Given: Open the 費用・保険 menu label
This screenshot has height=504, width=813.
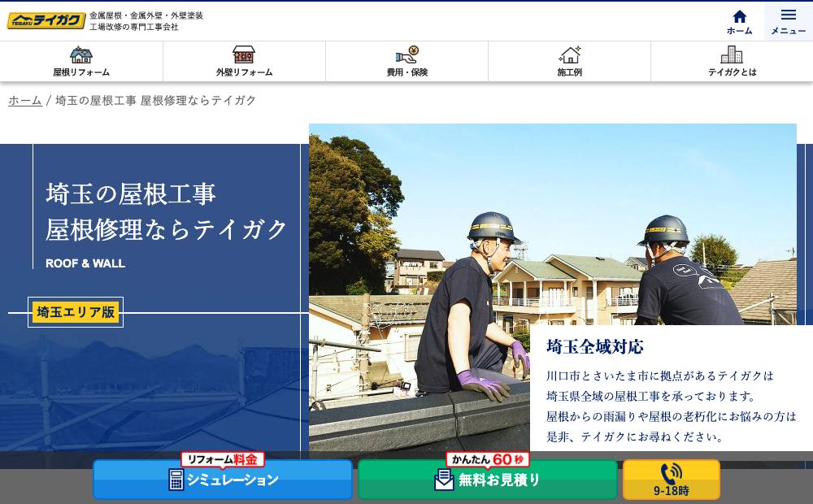Looking at the screenshot, I should click(x=407, y=72).
